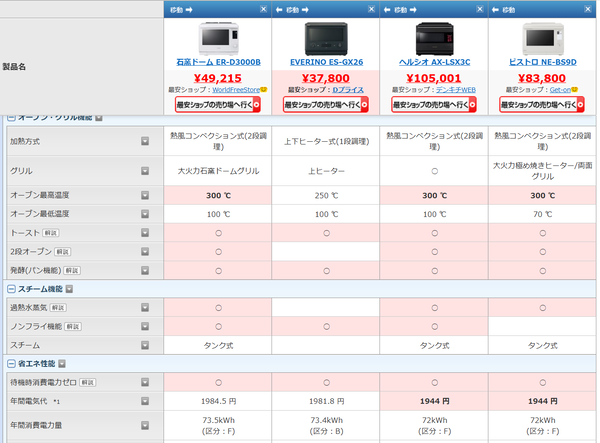Collapse the スチーム機能 section

(x=11, y=289)
